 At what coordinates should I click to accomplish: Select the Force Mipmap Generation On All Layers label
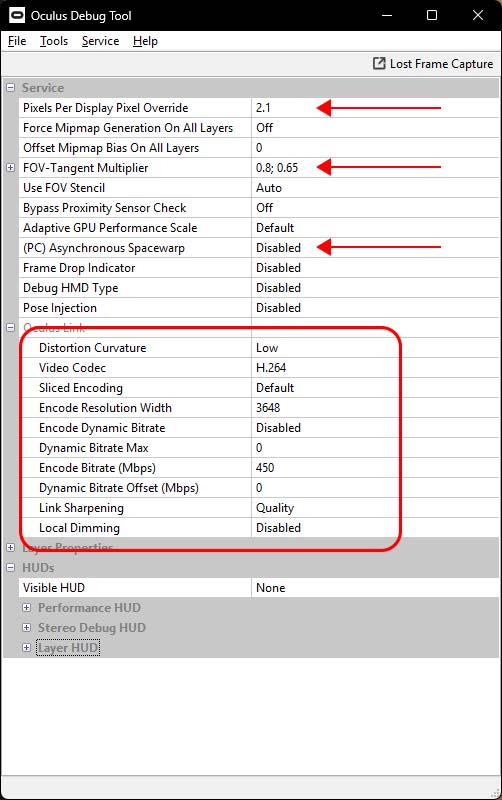click(128, 128)
